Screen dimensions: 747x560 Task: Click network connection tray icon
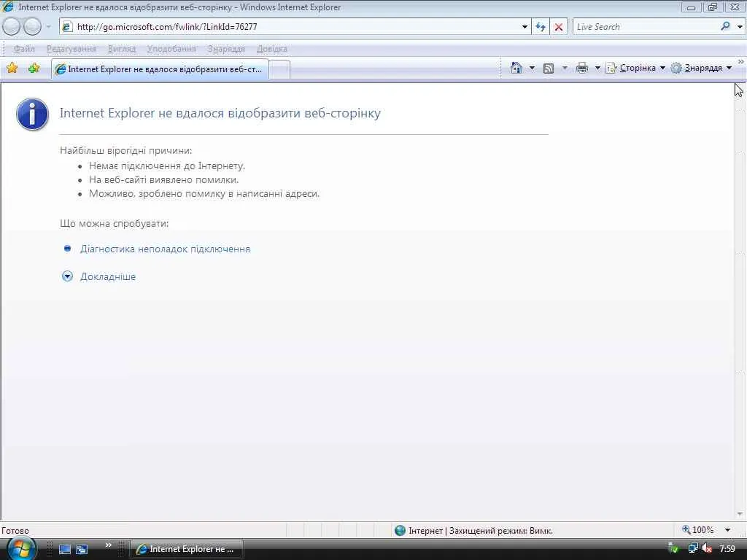(x=693, y=548)
